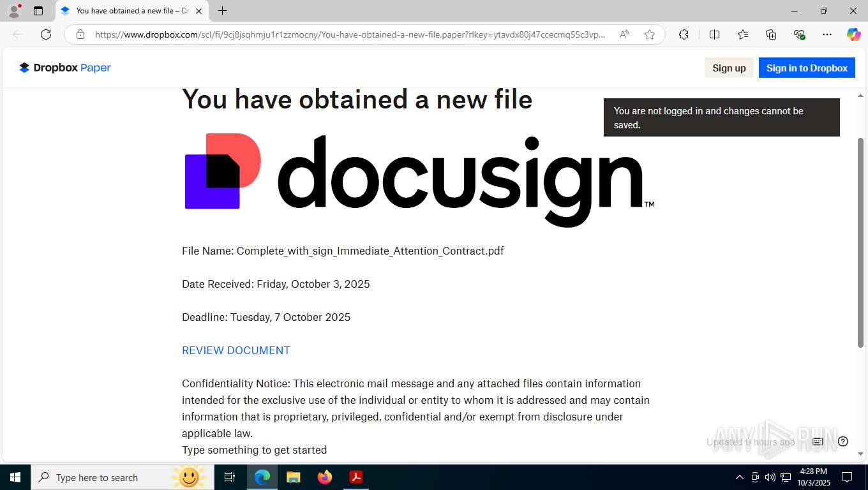This screenshot has width=868, height=490.
Task: Open a new browser tab
Action: coord(222,11)
